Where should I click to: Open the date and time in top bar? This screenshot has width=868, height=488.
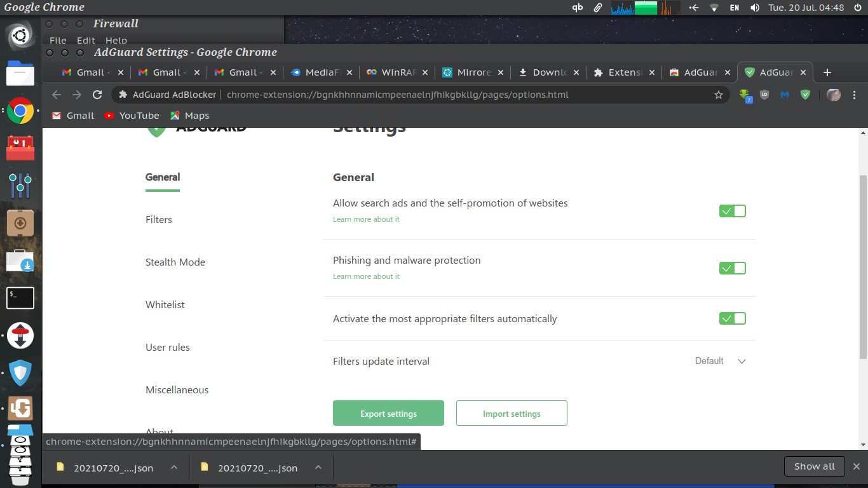point(806,8)
